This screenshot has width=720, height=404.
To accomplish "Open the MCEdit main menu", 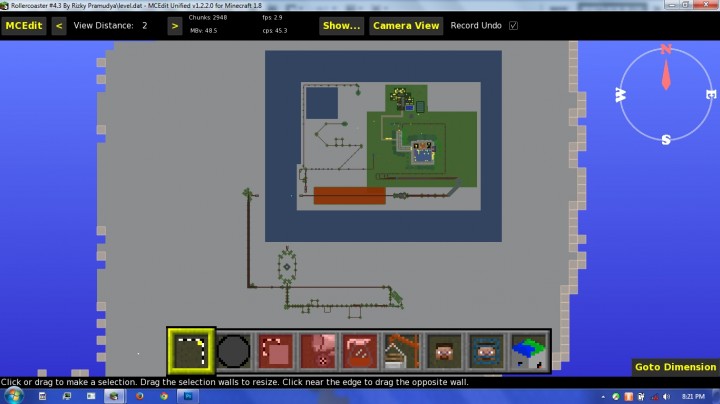I will tap(24, 26).
